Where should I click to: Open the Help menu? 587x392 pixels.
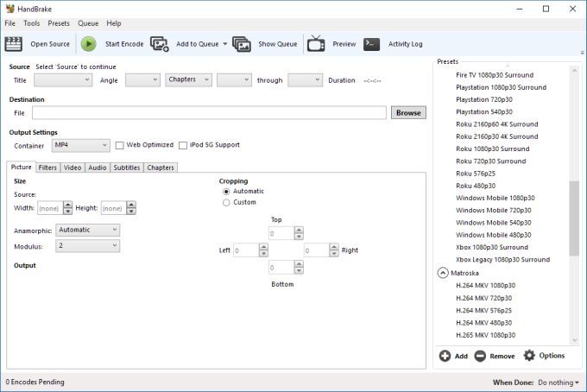click(x=113, y=23)
